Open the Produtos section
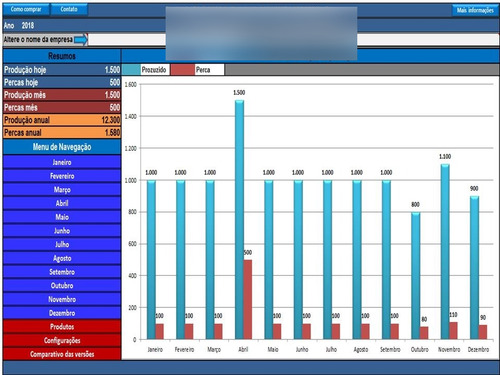The width and height of the screenshot is (500, 375). click(x=62, y=326)
